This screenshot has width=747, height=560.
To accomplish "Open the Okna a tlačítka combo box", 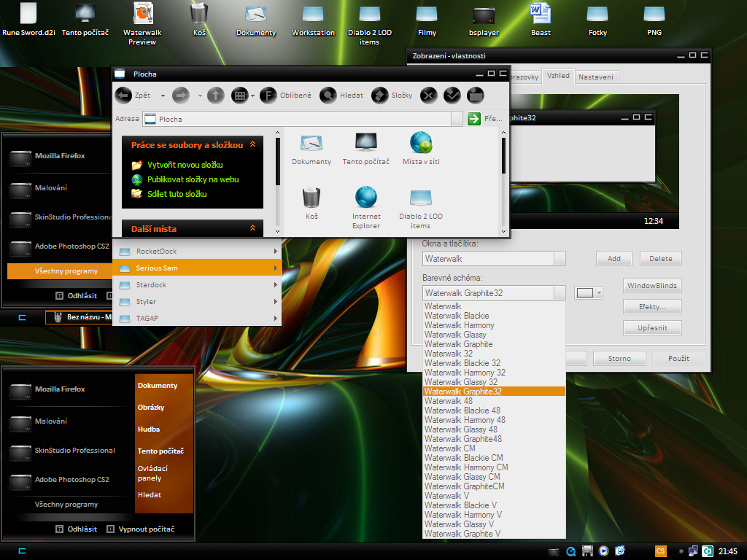I will pos(494,259).
